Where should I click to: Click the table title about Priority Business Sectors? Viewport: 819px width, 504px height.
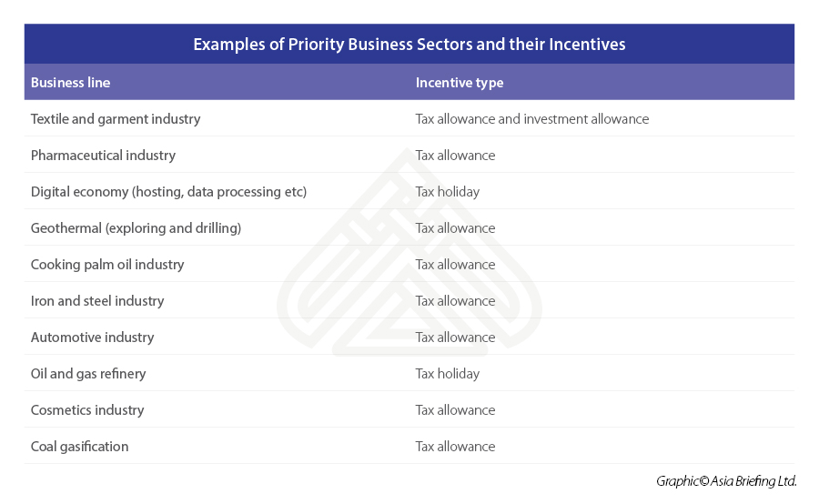coord(409,44)
